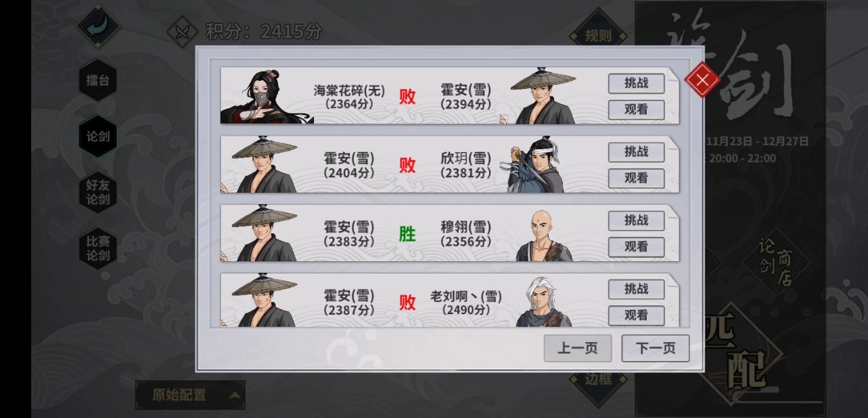Go to next page with 下一页

pyautogui.click(x=655, y=348)
